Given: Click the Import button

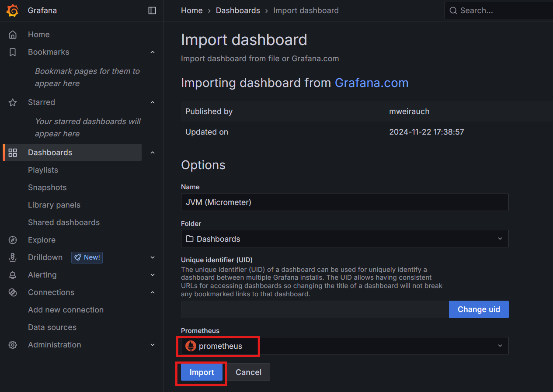Looking at the screenshot, I should tap(202, 372).
